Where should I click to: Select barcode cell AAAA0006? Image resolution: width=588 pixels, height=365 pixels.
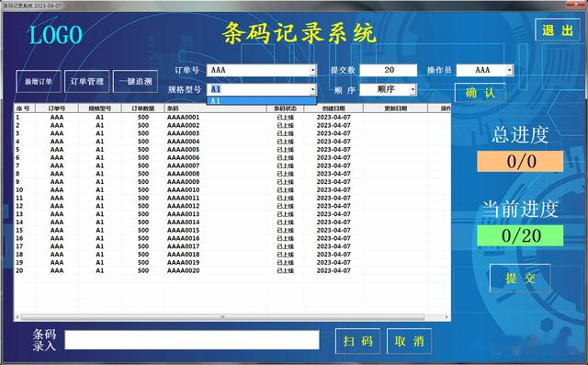[184, 157]
